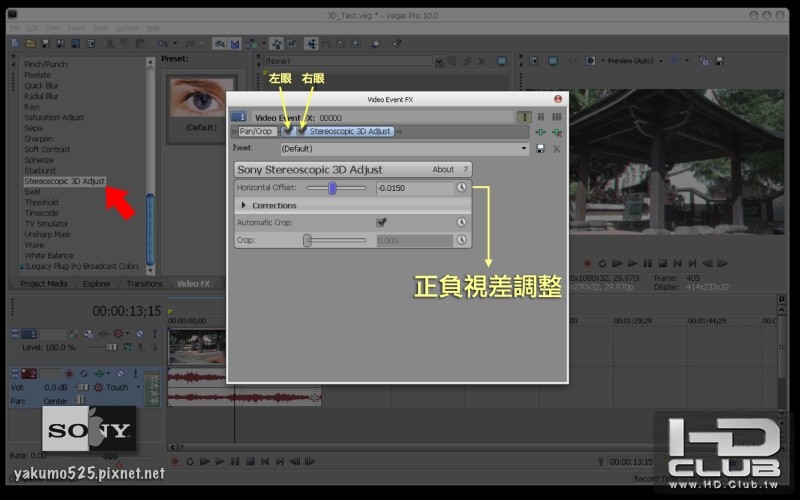Viewport: 800px width, 500px height.
Task: Toggle the Automatic Crop checkbox
Action: (x=381, y=222)
